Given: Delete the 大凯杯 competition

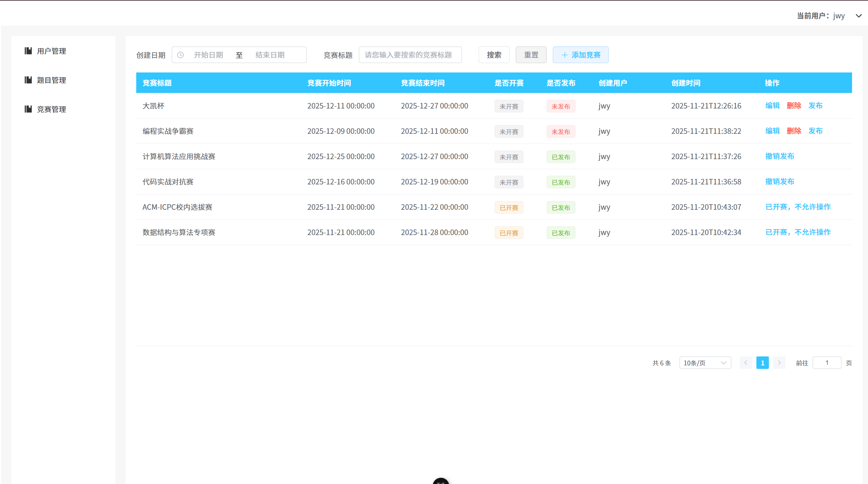Looking at the screenshot, I should [794, 106].
